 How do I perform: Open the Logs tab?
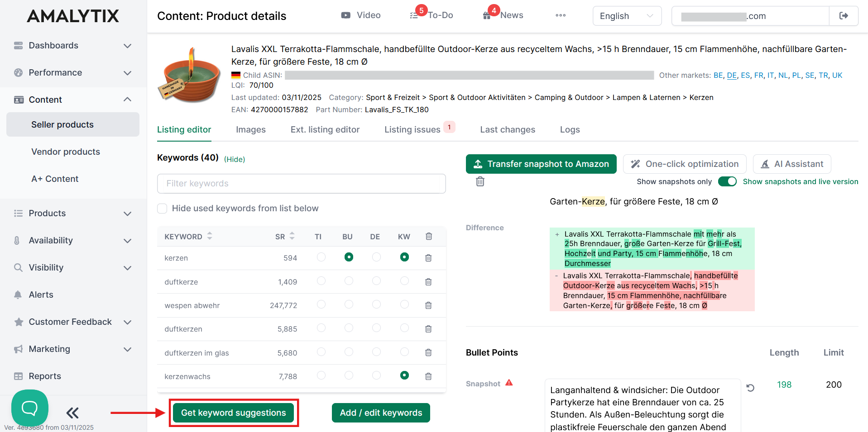pos(570,129)
